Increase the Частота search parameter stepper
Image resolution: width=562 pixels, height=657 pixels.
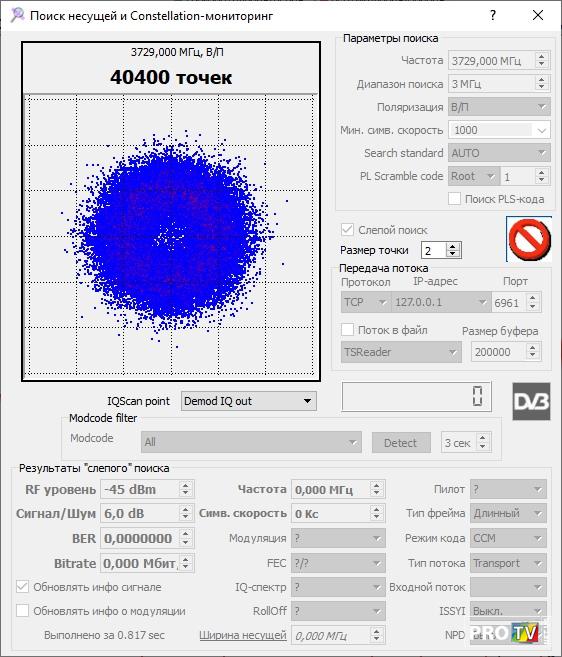[x=541, y=57]
